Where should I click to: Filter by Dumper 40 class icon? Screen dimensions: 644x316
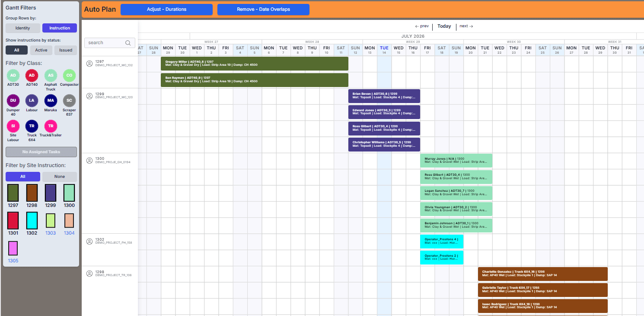(13, 100)
